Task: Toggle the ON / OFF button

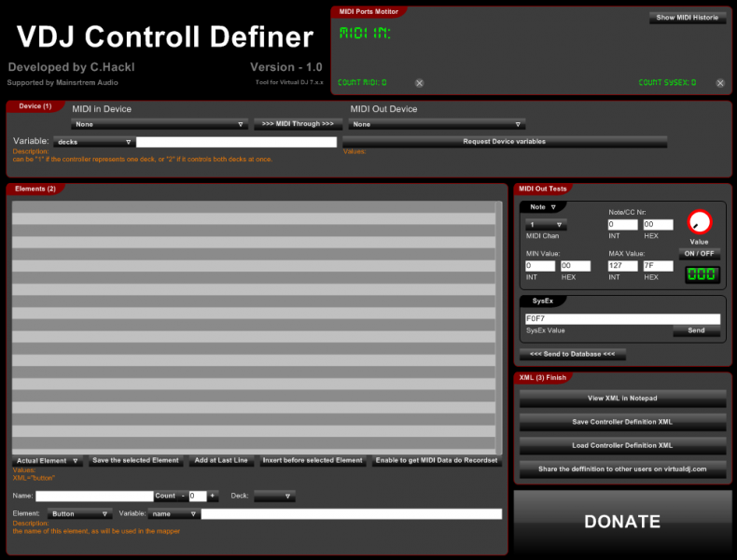Action: [699, 254]
